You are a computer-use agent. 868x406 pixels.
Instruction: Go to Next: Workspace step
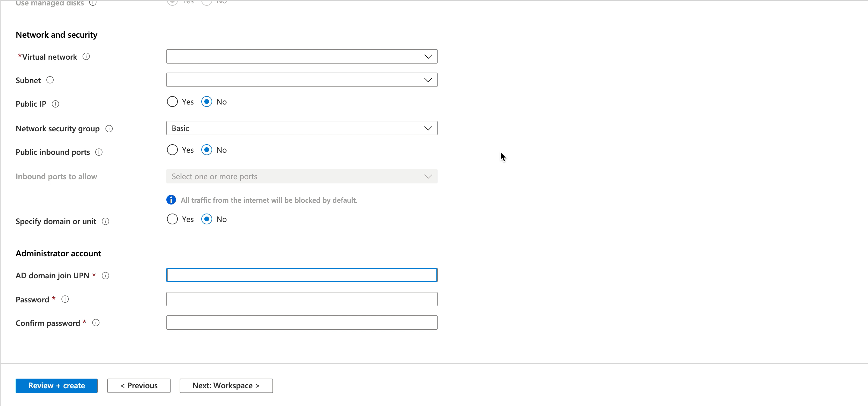(226, 386)
